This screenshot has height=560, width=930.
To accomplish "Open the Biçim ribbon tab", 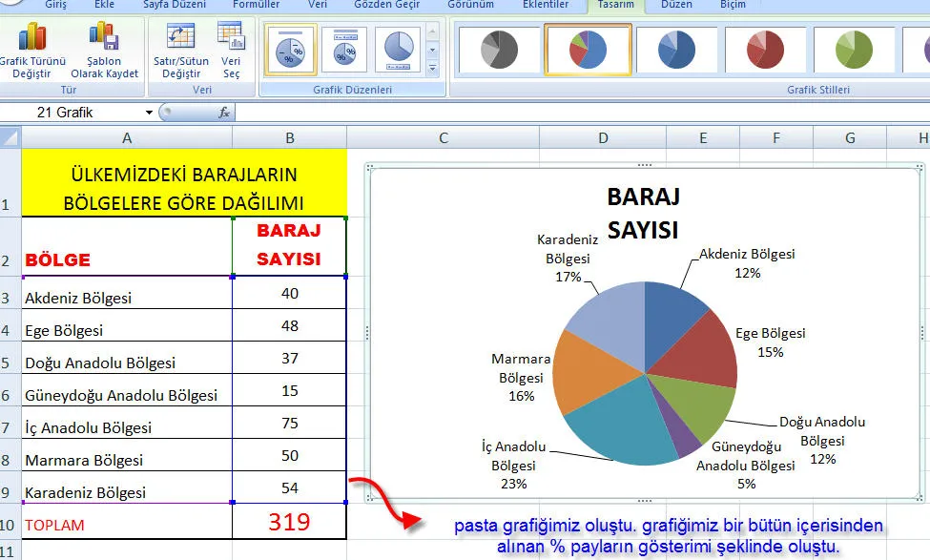I will (x=733, y=5).
